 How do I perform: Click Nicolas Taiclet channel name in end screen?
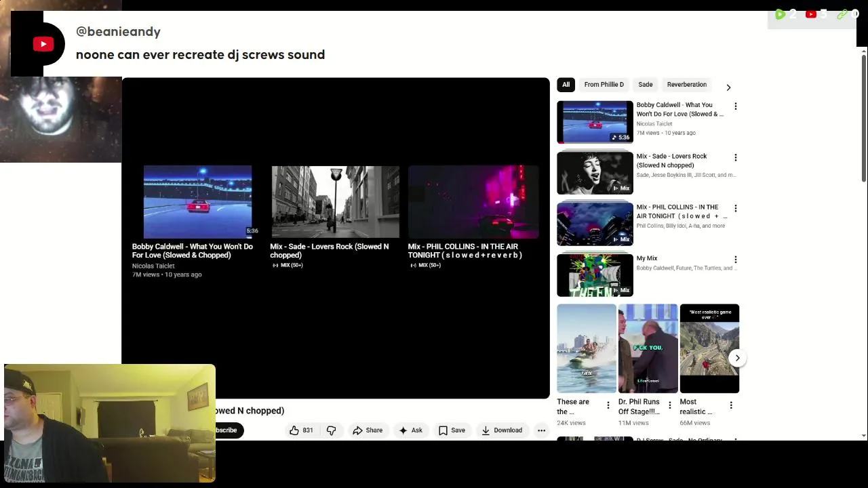click(x=153, y=266)
